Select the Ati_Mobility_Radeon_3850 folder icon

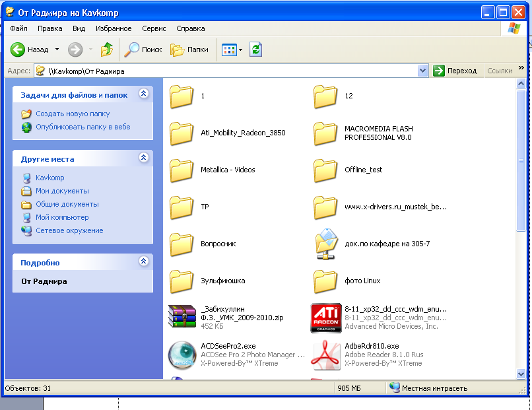click(182, 133)
